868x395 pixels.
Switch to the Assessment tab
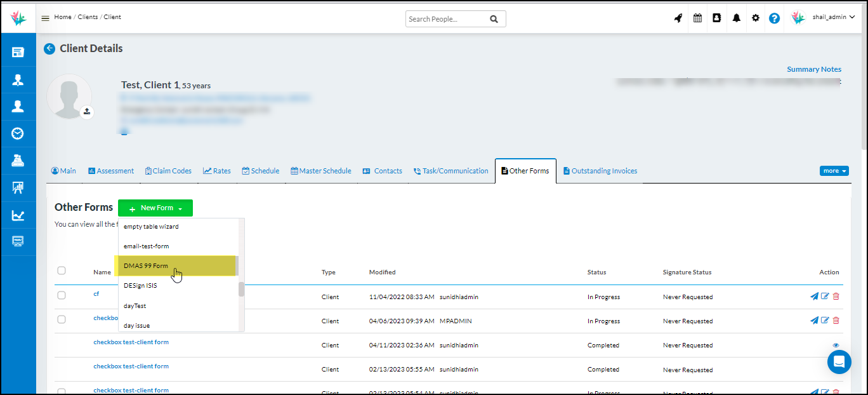(x=111, y=170)
